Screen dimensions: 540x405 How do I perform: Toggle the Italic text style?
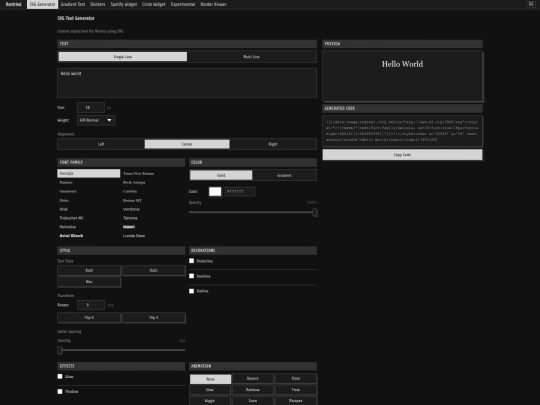tap(154, 270)
